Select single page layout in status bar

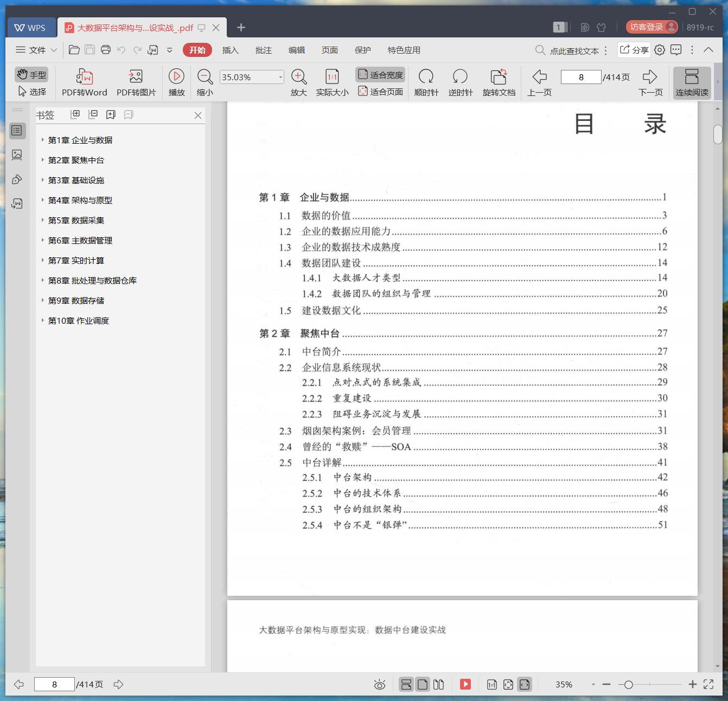[x=423, y=685]
